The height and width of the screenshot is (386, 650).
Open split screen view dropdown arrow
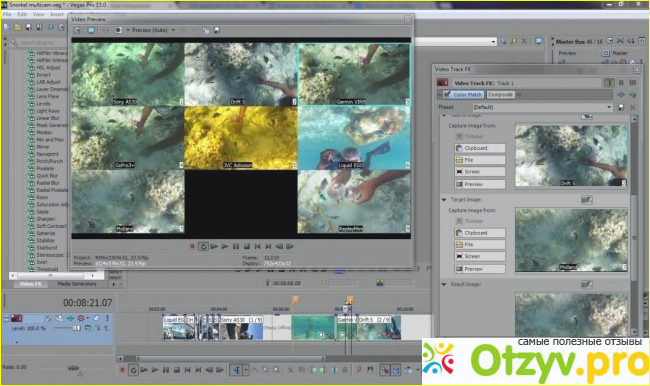click(128, 30)
